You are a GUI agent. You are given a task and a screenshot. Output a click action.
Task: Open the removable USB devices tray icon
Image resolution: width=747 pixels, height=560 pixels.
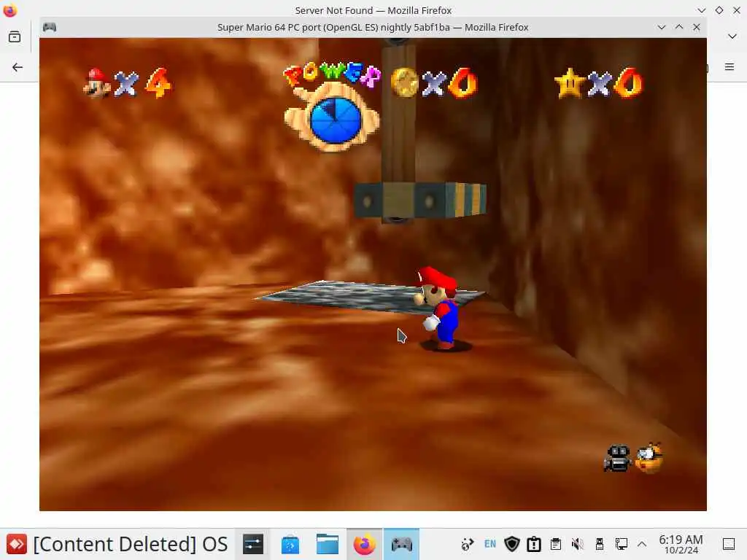pos(600,544)
